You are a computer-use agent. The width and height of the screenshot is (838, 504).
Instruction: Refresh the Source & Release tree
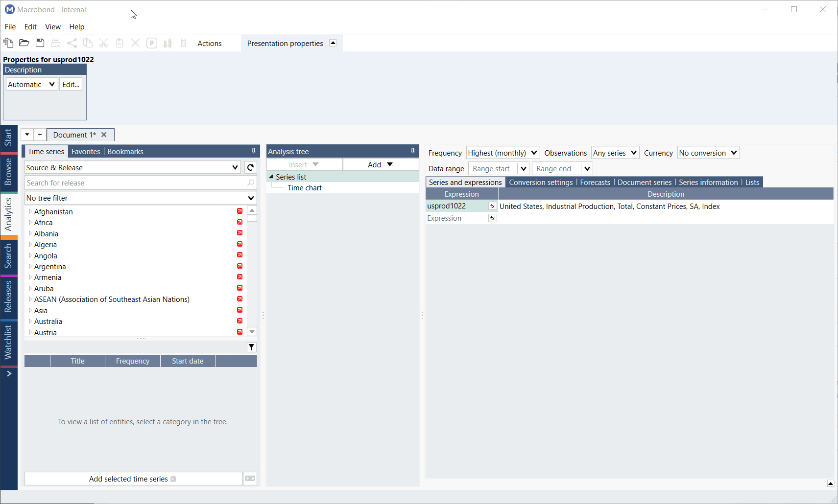250,167
